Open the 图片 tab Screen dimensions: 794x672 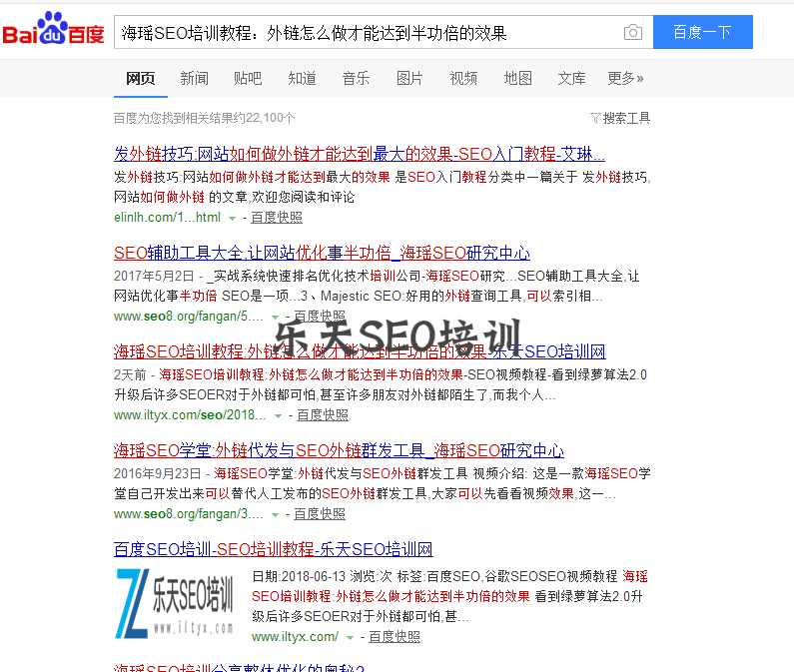409,78
